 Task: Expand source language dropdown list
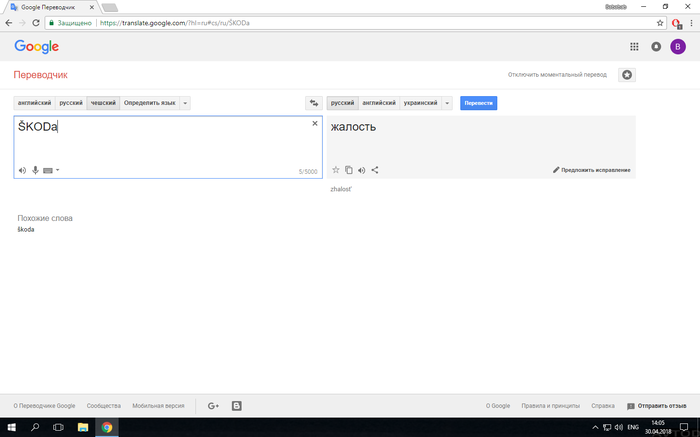pos(186,103)
